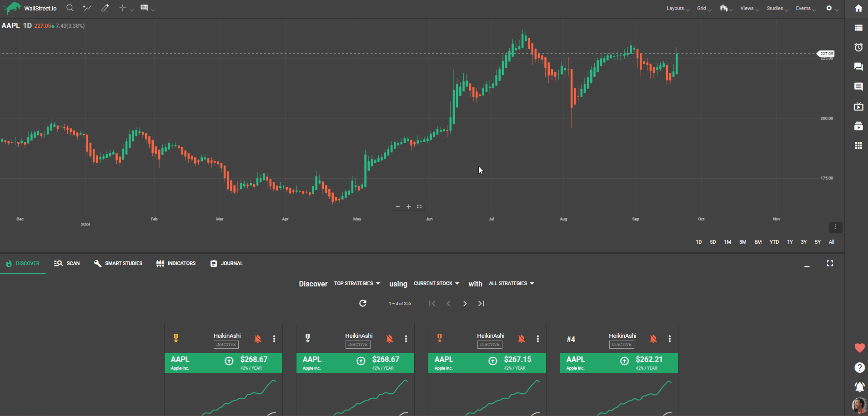Open the Studies menu
The image size is (868, 416).
coord(777,9)
